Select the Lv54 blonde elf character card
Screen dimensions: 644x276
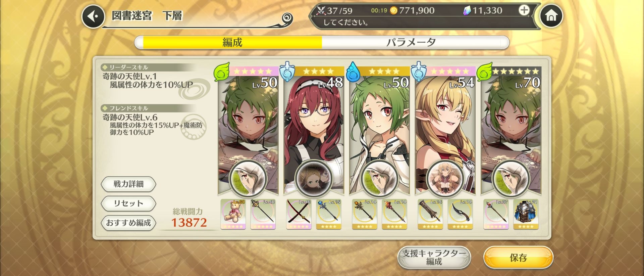(x=445, y=131)
